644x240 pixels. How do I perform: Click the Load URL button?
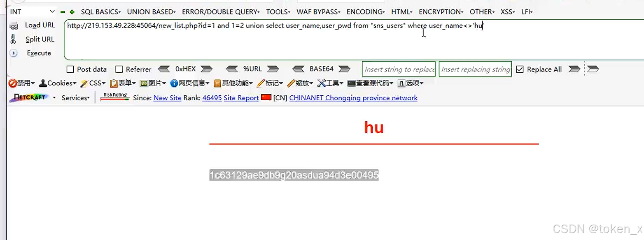[33, 25]
